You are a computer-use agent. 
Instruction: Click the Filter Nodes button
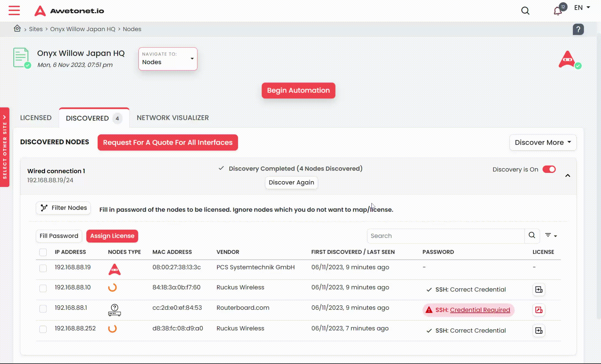pyautogui.click(x=63, y=208)
